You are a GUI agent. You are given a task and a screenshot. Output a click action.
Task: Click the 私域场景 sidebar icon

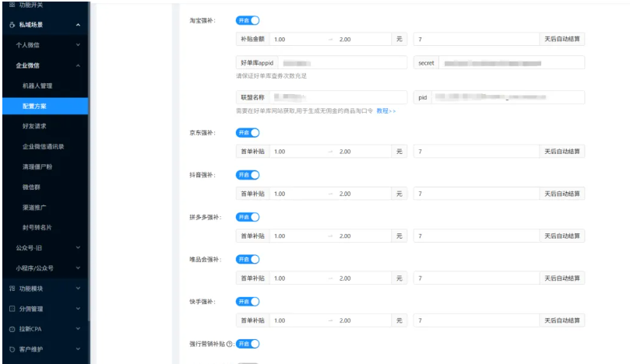point(12,25)
